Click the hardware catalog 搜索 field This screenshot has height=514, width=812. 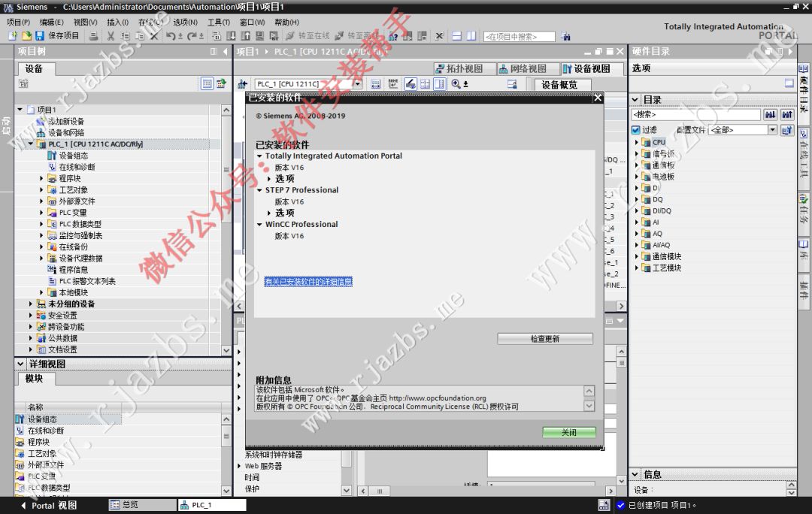[696, 114]
